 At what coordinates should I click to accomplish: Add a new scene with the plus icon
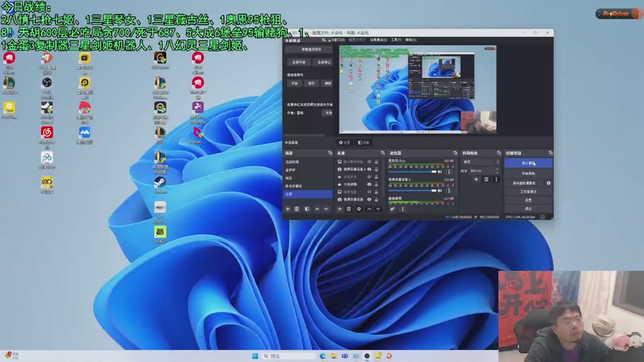(x=287, y=209)
